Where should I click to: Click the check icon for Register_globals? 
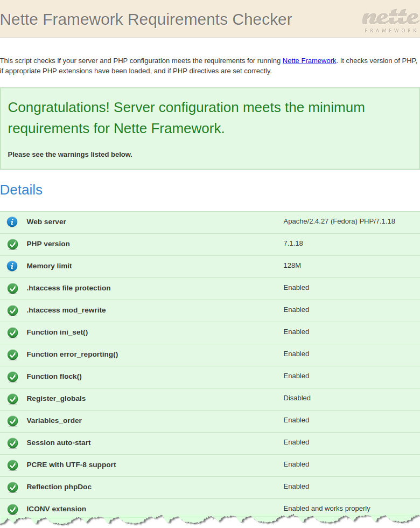click(x=13, y=399)
